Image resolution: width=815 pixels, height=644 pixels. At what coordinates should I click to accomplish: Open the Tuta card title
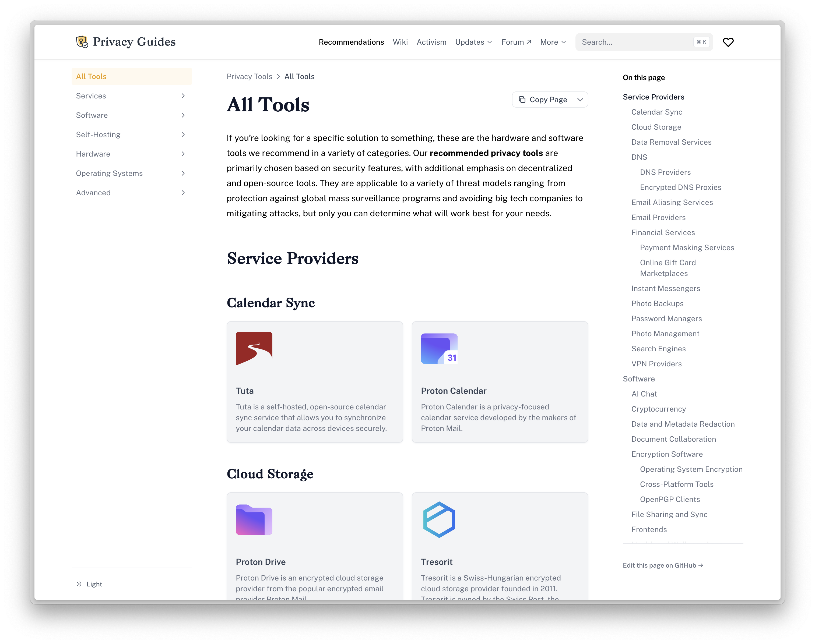tap(244, 391)
